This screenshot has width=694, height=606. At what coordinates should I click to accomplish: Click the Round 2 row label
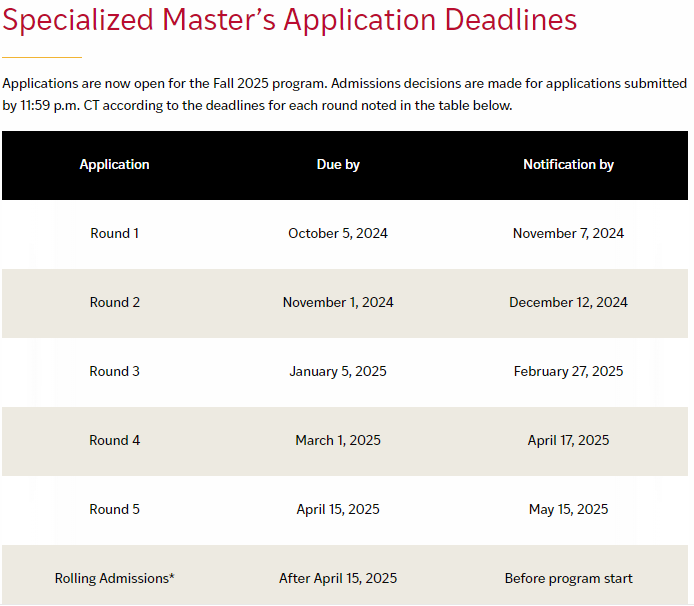[115, 302]
